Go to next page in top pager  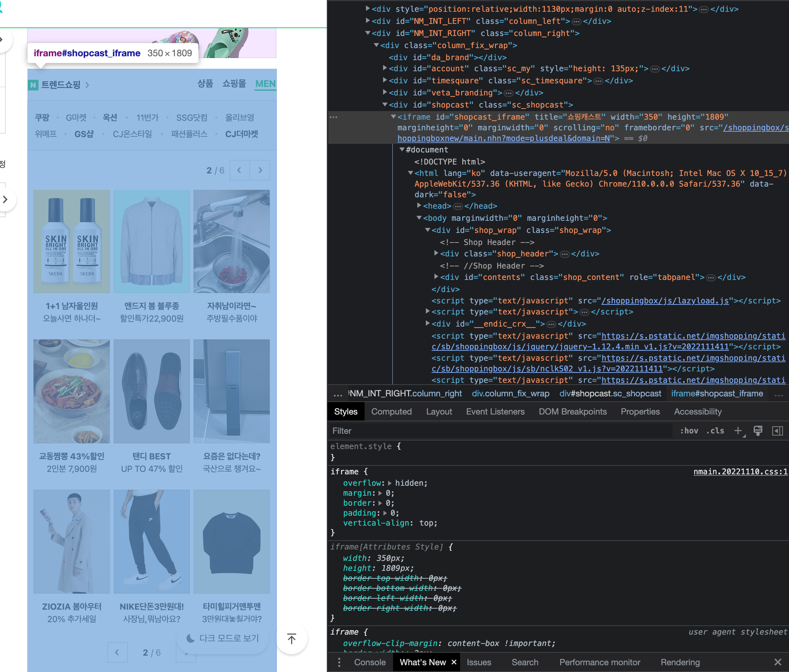(260, 170)
